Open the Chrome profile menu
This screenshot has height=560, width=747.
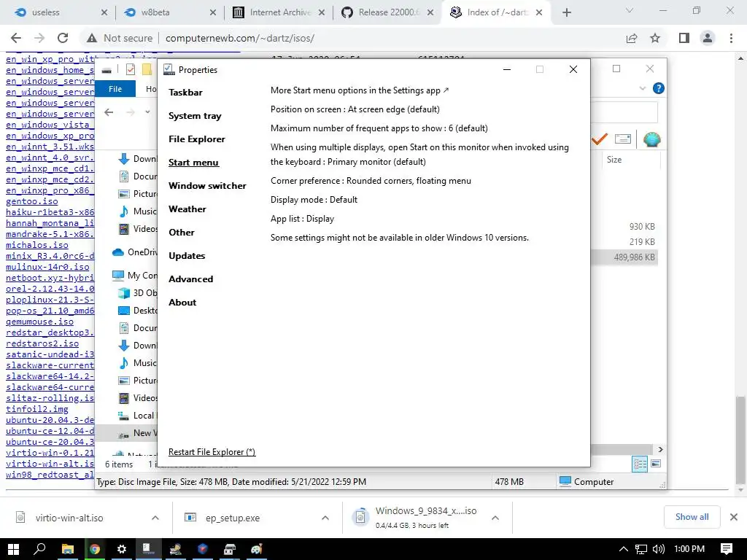pyautogui.click(x=708, y=38)
